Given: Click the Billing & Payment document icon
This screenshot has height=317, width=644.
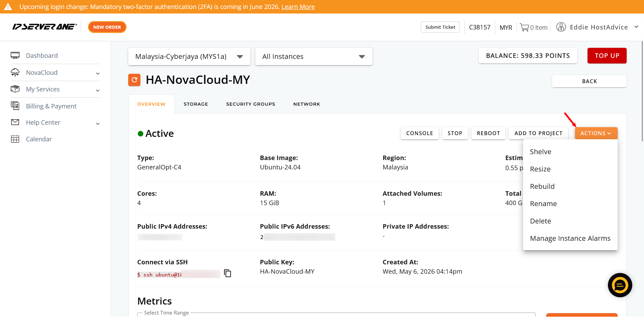Looking at the screenshot, I should [x=15, y=106].
